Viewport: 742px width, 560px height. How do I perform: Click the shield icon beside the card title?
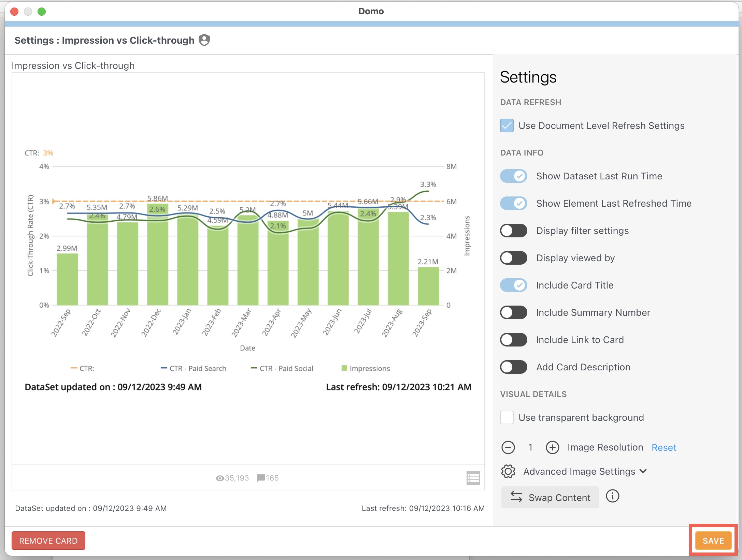click(x=204, y=40)
